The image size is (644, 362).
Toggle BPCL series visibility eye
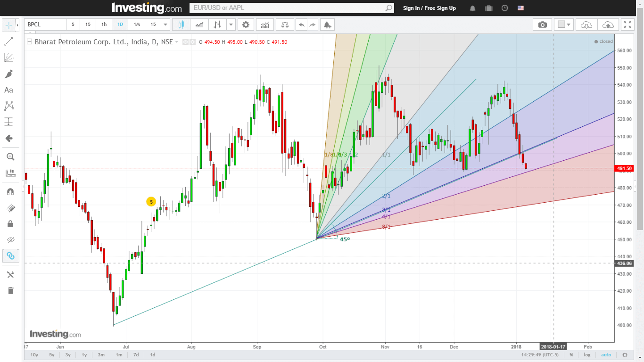tap(185, 42)
